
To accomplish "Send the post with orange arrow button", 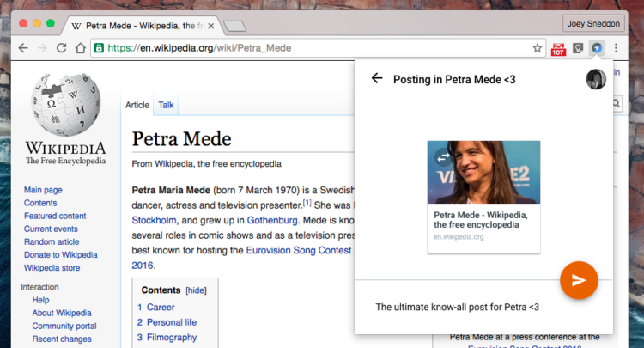I will coord(579,280).
